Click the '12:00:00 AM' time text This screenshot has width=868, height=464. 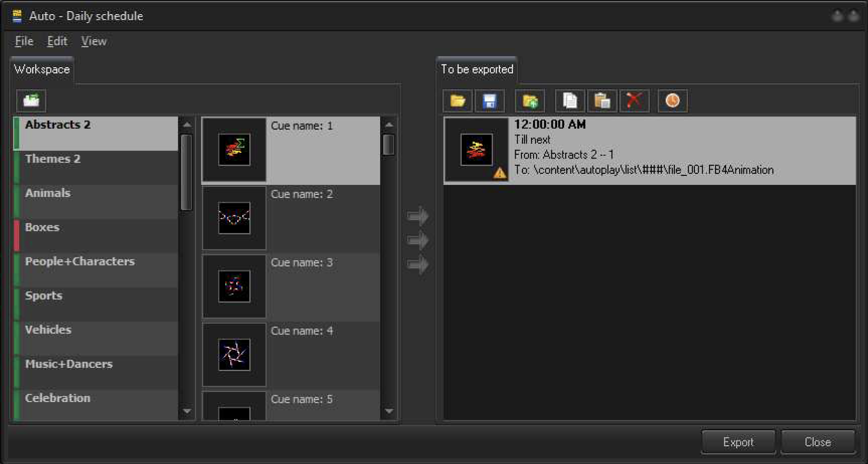pyautogui.click(x=550, y=124)
